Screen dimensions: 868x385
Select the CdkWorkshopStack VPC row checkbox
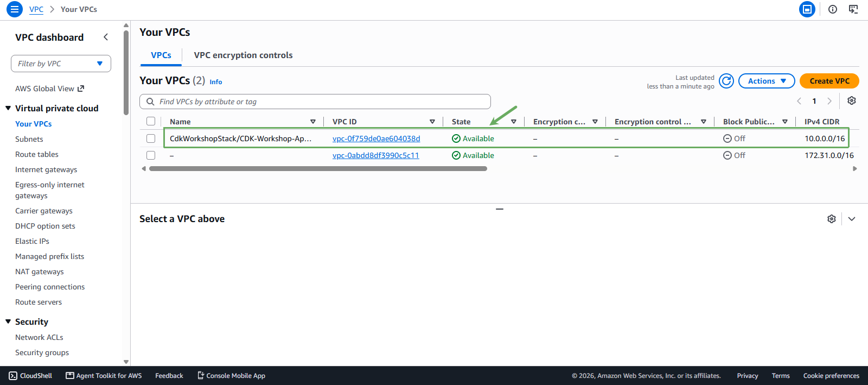(151, 138)
